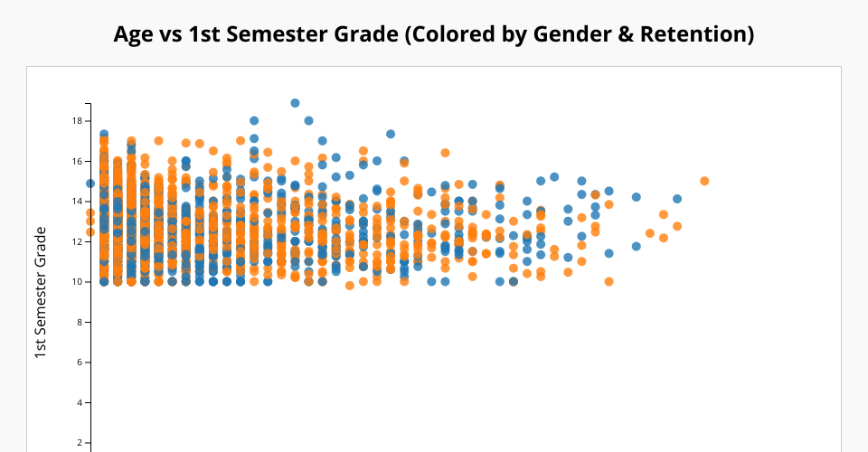Click the y-axis tick label 10
Screen dimensions: 868x452
tap(78, 282)
